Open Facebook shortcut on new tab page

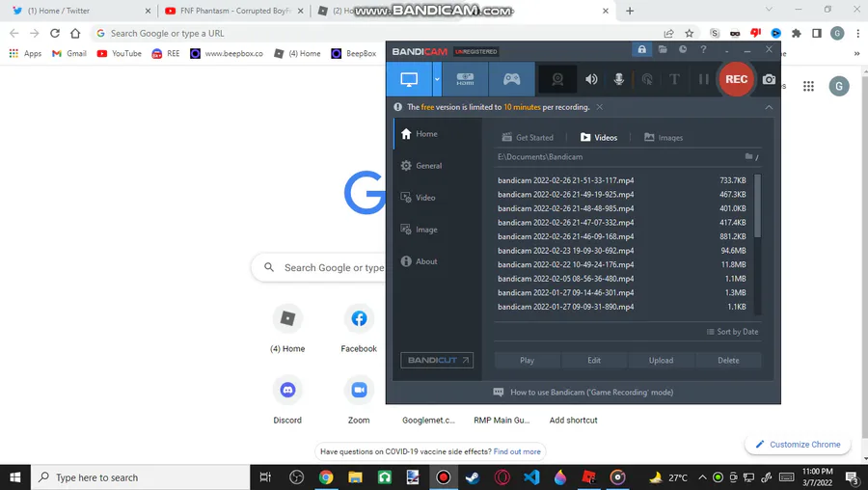coord(359,328)
